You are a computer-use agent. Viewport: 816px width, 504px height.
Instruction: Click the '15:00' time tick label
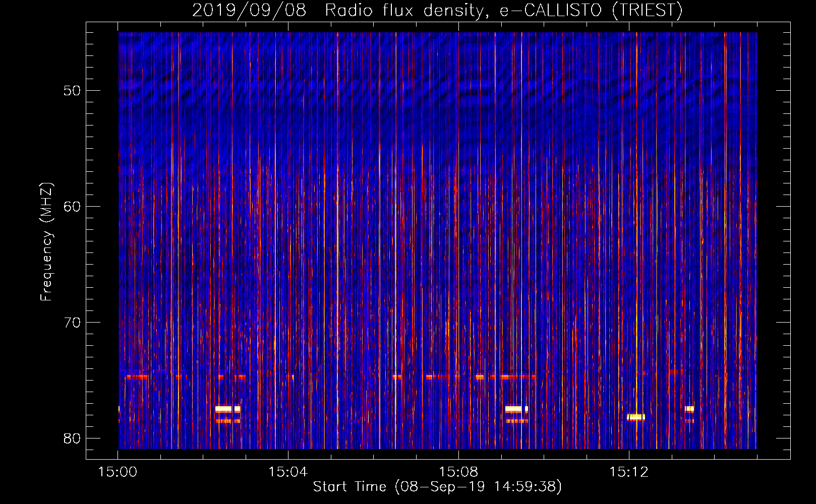pyautogui.click(x=118, y=472)
